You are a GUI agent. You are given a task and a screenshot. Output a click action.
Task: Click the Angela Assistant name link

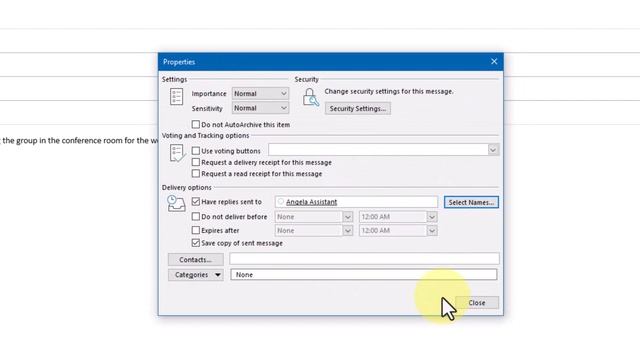coord(311,202)
